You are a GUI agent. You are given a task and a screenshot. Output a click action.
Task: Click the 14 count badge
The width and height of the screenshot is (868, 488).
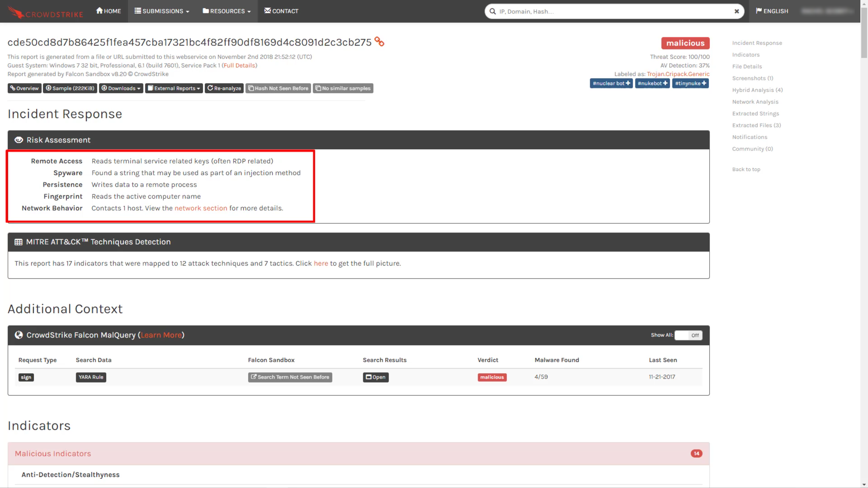click(x=696, y=453)
